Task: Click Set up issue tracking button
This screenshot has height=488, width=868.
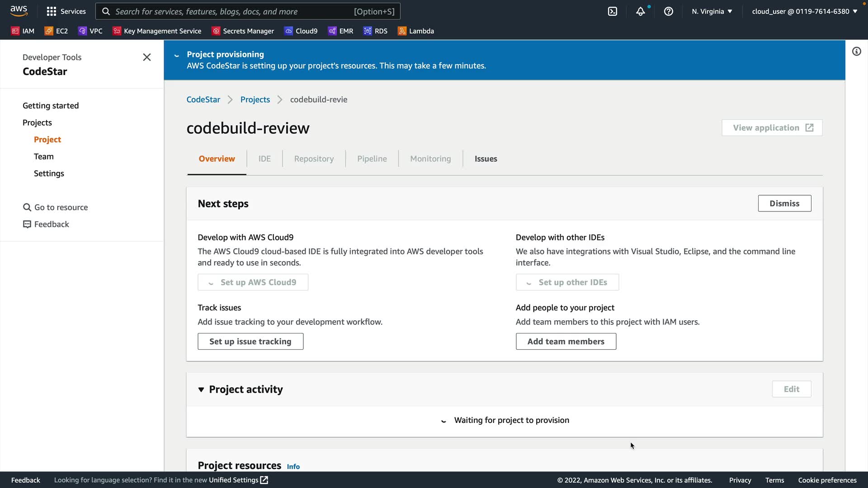Action: coord(250,342)
